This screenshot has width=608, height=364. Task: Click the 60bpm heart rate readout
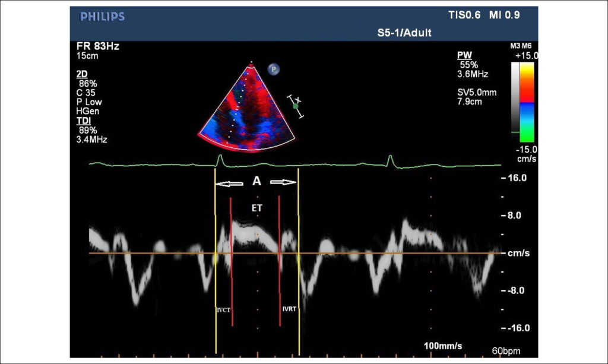pyautogui.click(x=506, y=351)
